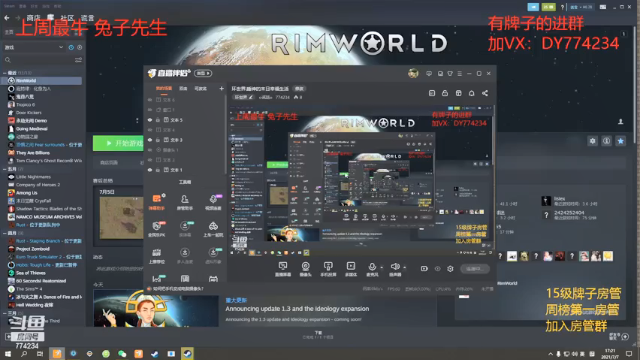Screen dimensions: 640x360
Task: Hide the 文本 3 source
Action: 150,140
